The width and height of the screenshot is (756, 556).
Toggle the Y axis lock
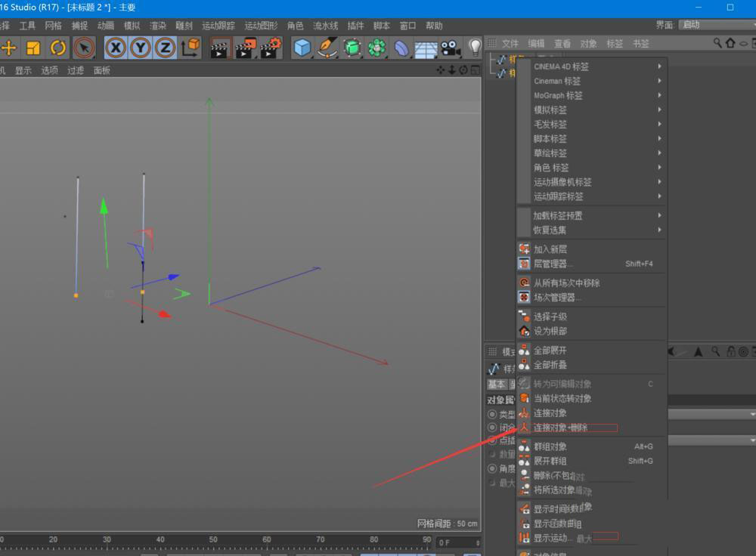click(141, 48)
